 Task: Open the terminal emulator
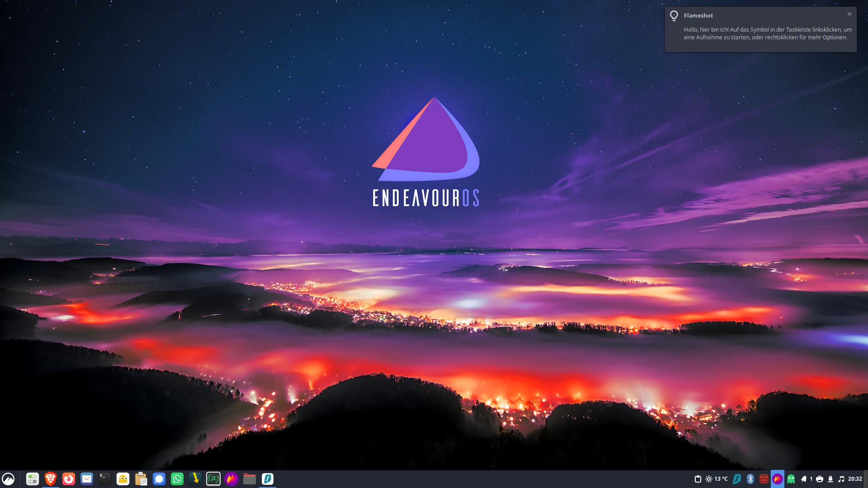pyautogui.click(x=105, y=479)
